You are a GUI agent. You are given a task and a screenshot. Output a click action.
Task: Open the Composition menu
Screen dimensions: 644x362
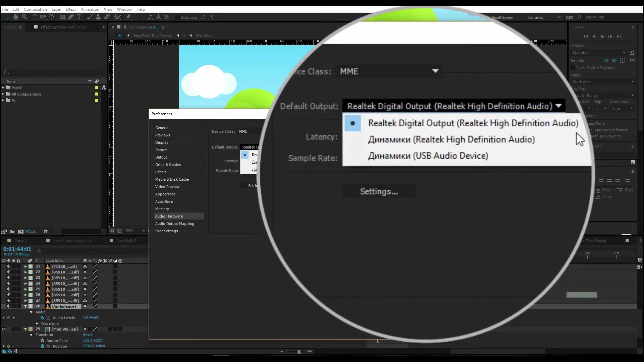coord(35,9)
